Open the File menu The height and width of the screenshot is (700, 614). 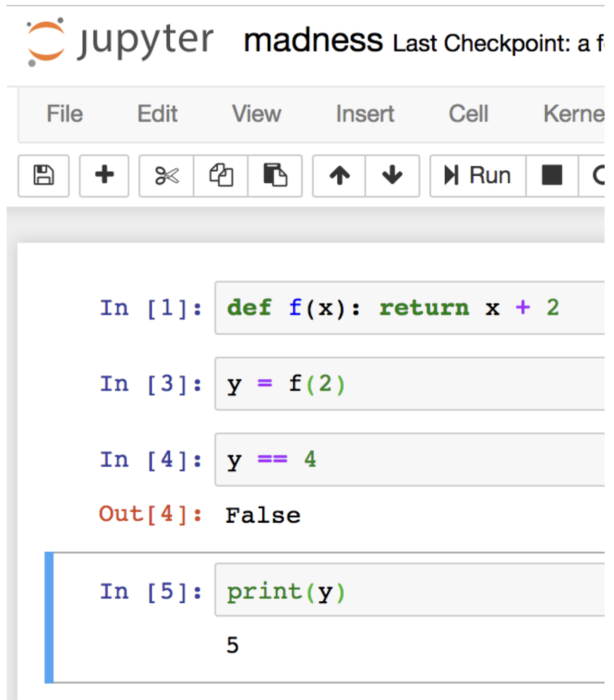click(x=65, y=114)
